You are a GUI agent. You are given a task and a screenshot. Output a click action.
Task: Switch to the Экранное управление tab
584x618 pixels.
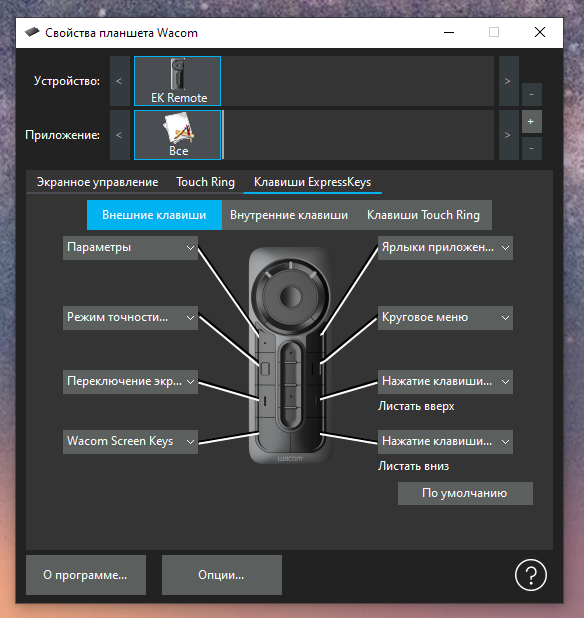tap(97, 182)
